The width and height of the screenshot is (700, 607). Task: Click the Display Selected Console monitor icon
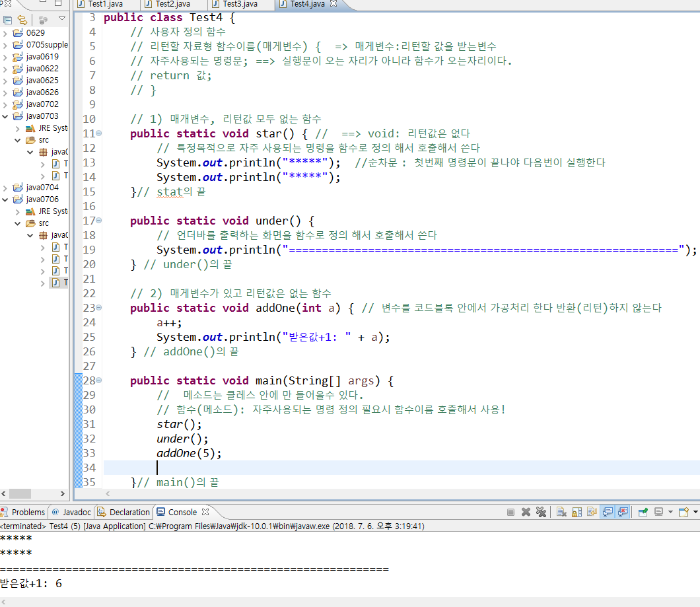coord(658,513)
